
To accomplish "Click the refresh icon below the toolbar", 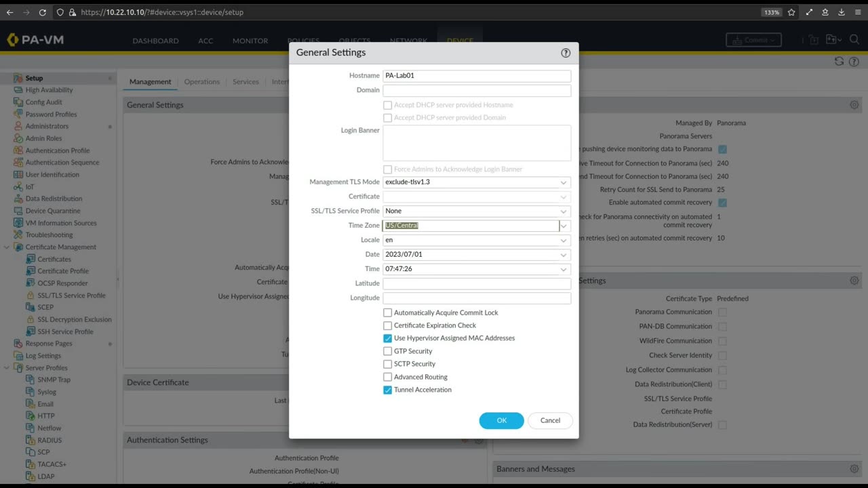I will pos(839,61).
